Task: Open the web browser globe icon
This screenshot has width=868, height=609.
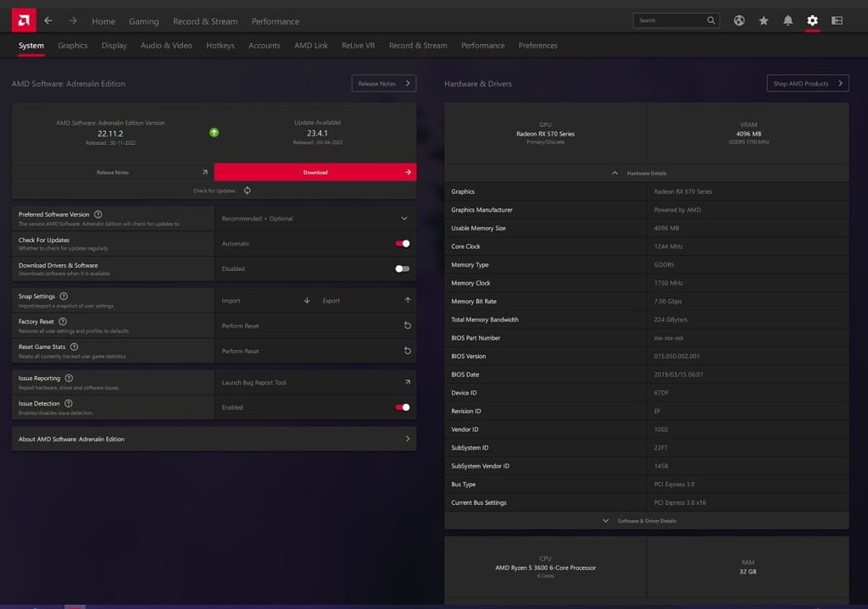Action: [739, 20]
